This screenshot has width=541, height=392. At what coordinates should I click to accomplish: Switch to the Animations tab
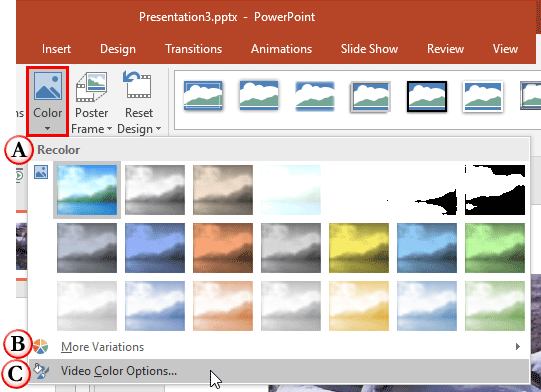coord(281,49)
